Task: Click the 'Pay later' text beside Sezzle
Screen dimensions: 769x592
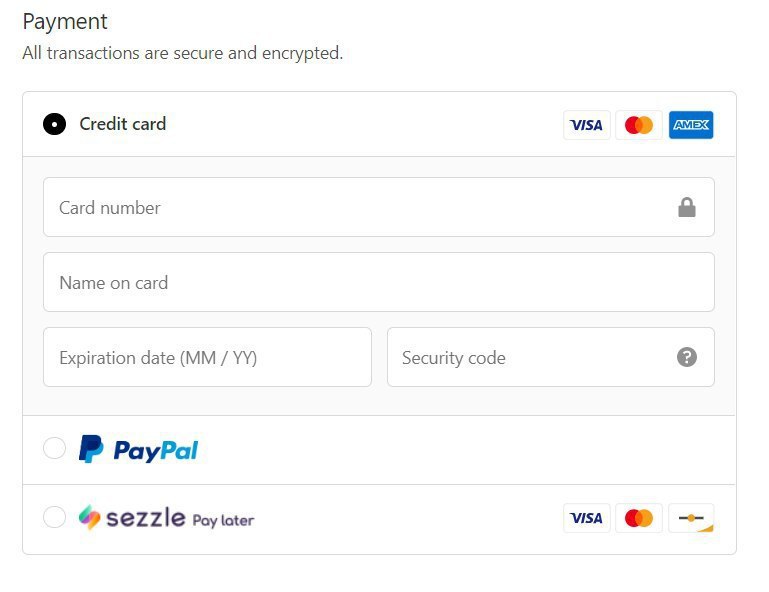Action: [x=223, y=520]
